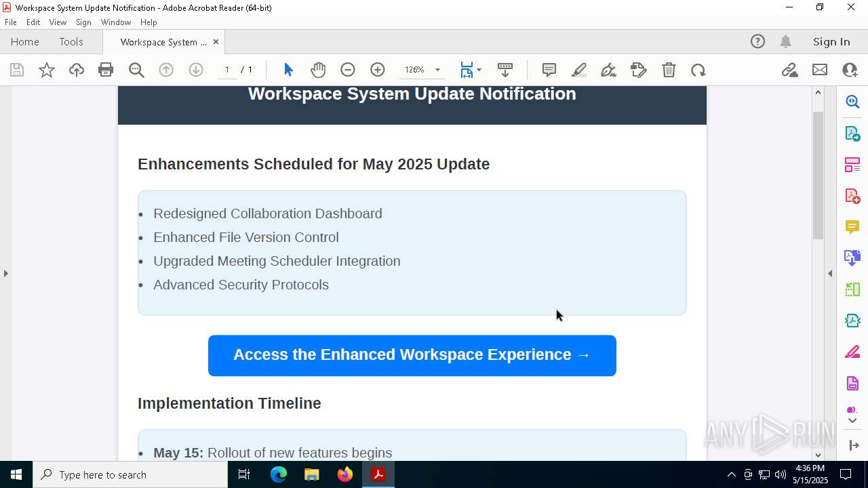Click the vertical scrollbar thumb
Image resolution: width=868 pixels, height=488 pixels.
pos(818,175)
